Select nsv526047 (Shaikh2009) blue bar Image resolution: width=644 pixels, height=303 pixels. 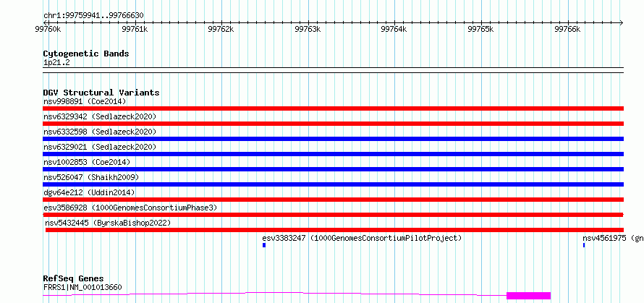333,184
